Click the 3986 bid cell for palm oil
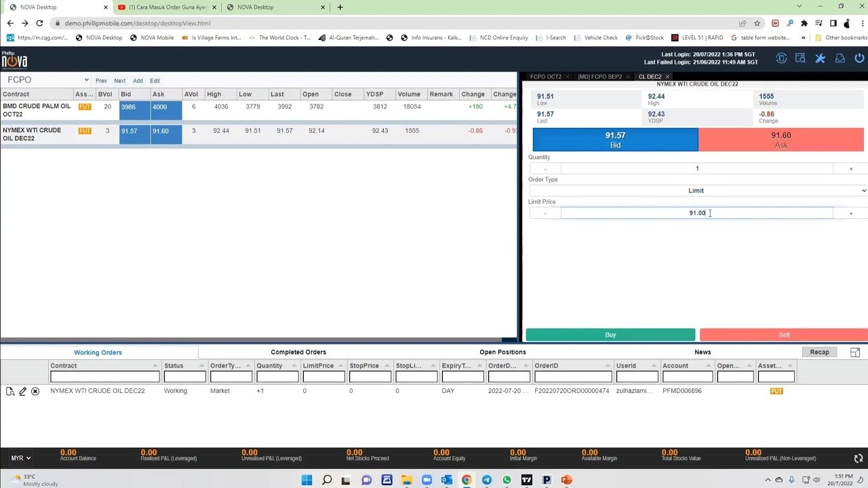 point(135,110)
